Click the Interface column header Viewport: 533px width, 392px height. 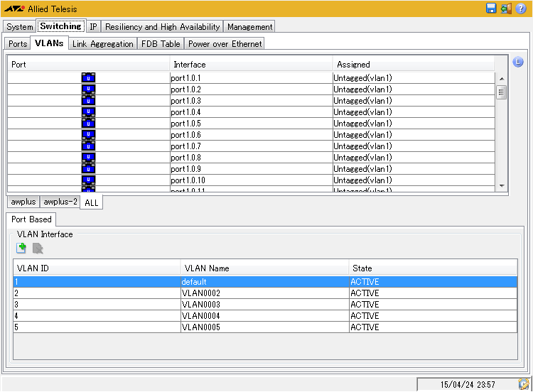250,65
